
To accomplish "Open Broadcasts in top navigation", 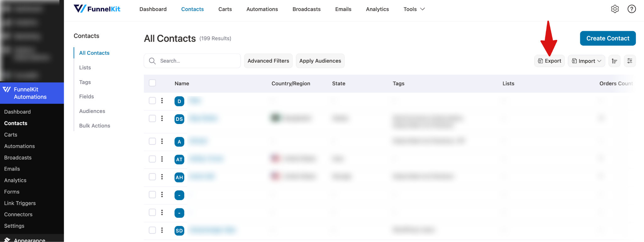I will [x=306, y=9].
